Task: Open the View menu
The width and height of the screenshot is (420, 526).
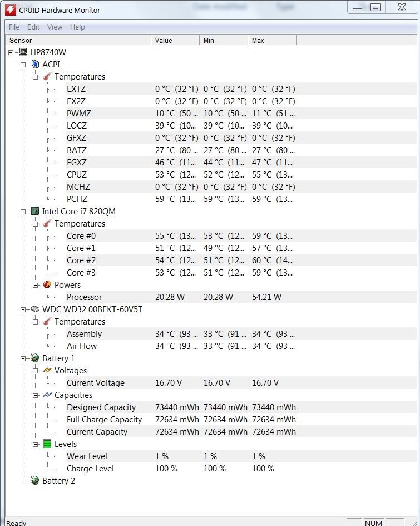Action: (x=55, y=27)
